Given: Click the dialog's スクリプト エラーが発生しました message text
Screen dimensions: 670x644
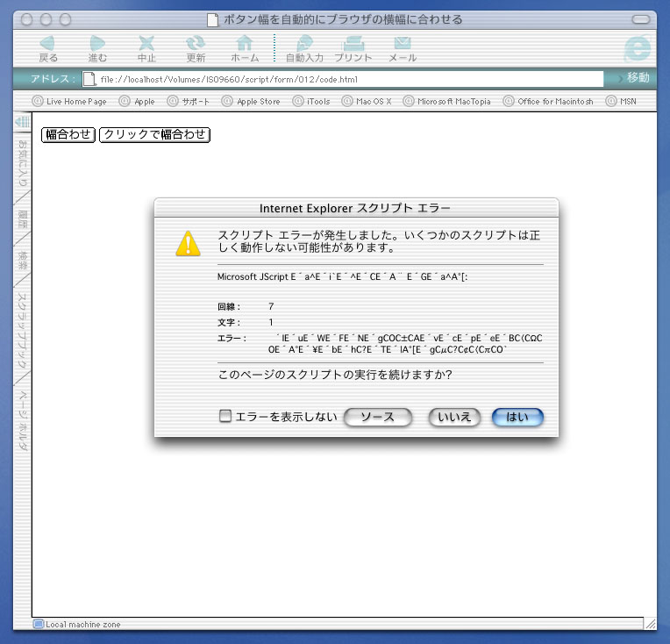Looking at the screenshot, I should 379,241.
